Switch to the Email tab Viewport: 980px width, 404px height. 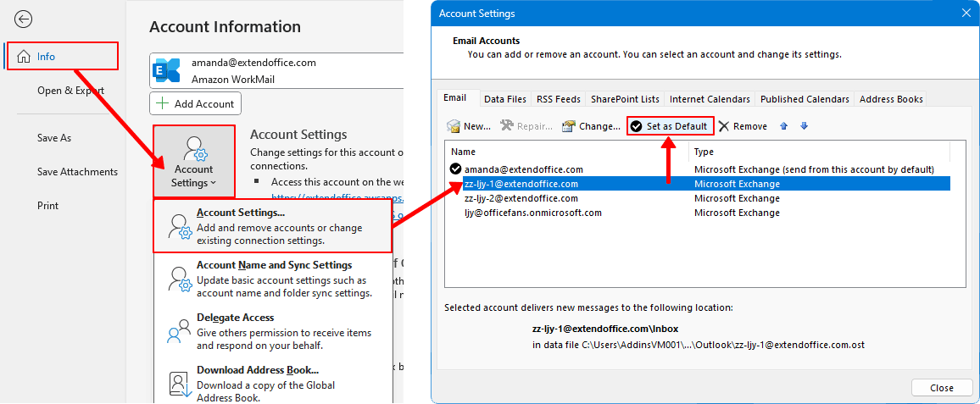[455, 98]
